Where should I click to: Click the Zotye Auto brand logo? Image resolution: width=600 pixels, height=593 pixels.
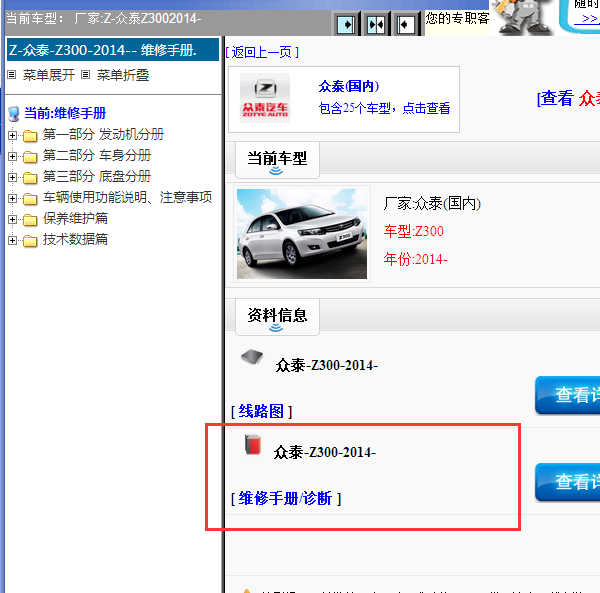pos(265,98)
